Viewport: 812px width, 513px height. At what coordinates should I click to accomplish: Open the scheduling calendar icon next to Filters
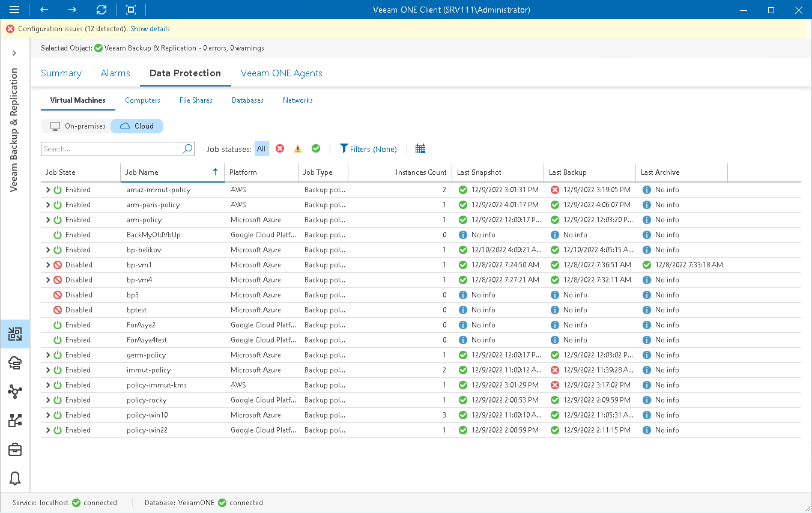(420, 148)
